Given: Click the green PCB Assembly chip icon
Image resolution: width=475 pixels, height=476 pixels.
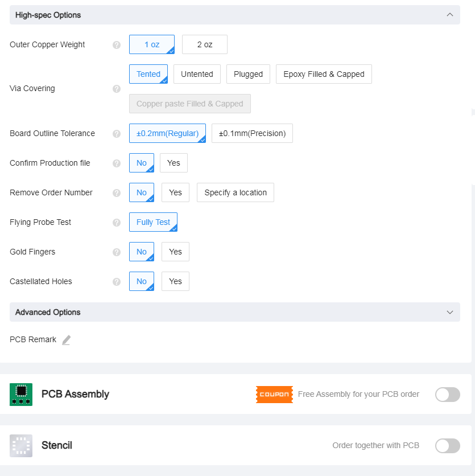Looking at the screenshot, I should (x=21, y=395).
